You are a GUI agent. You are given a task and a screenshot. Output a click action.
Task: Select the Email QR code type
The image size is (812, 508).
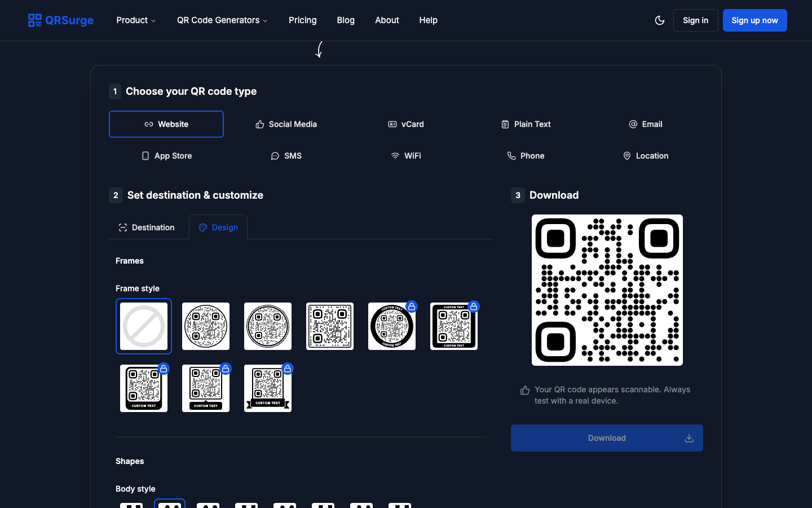[646, 124]
